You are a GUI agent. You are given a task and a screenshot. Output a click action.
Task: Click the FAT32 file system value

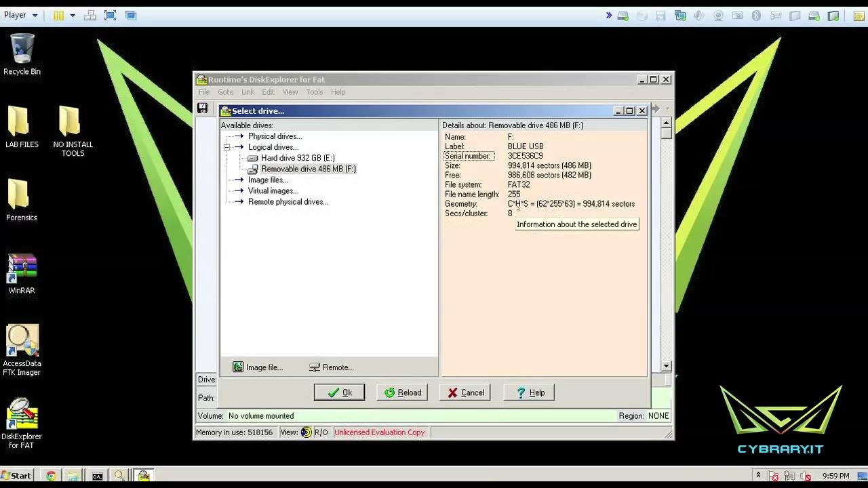coord(519,184)
